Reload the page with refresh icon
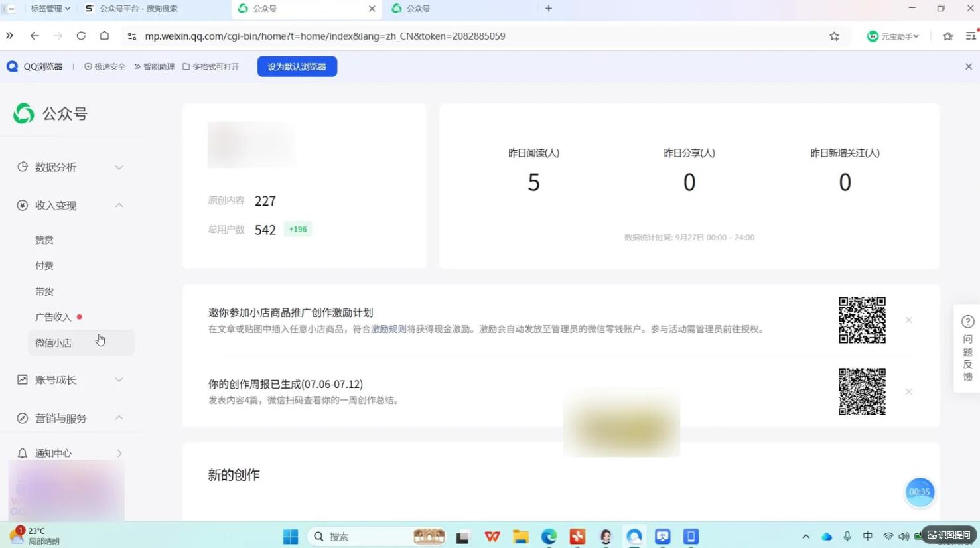The width and height of the screenshot is (980, 548). 81,36
